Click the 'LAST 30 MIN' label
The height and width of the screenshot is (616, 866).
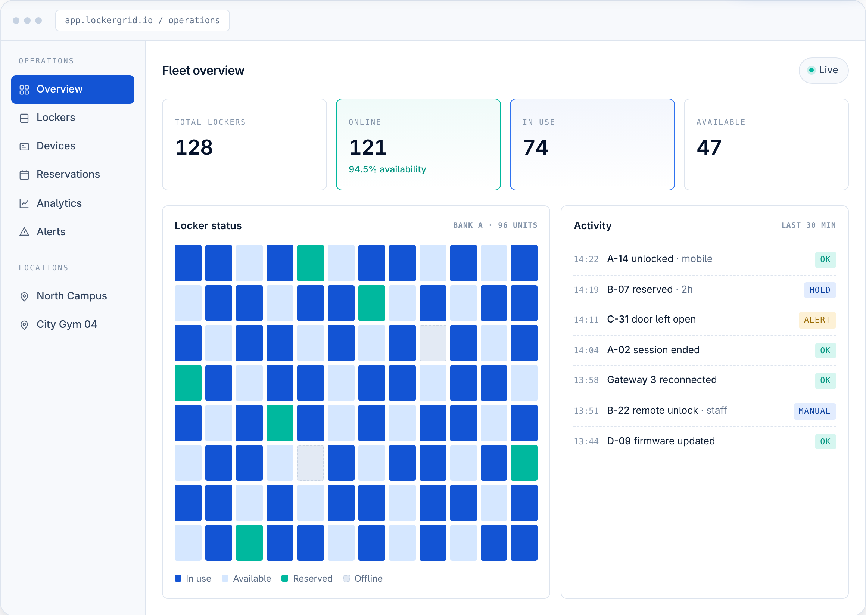tap(809, 225)
